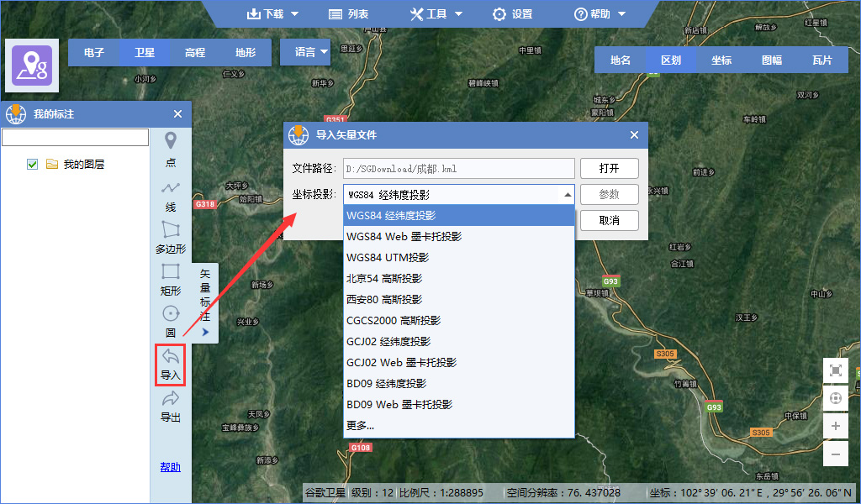
Task: Click the 我的标注 panel globe icon
Action: (x=16, y=113)
